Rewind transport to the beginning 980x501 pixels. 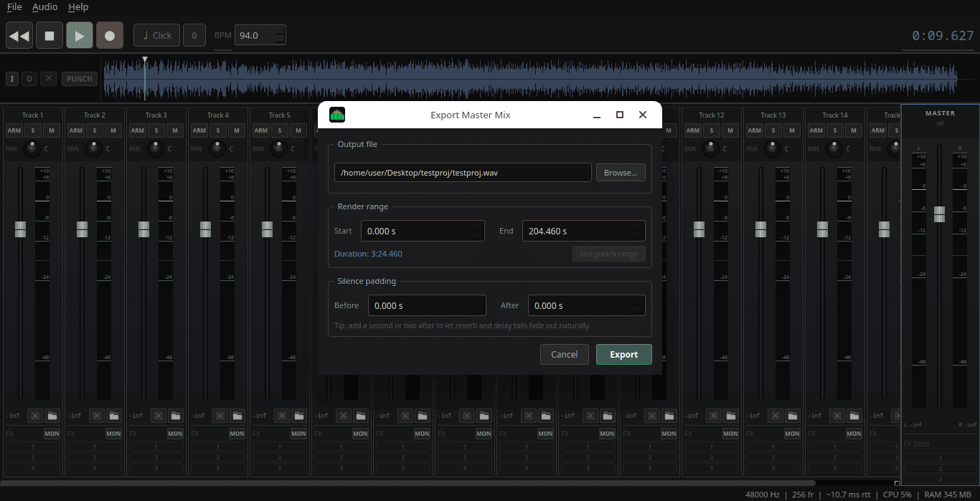tap(19, 35)
